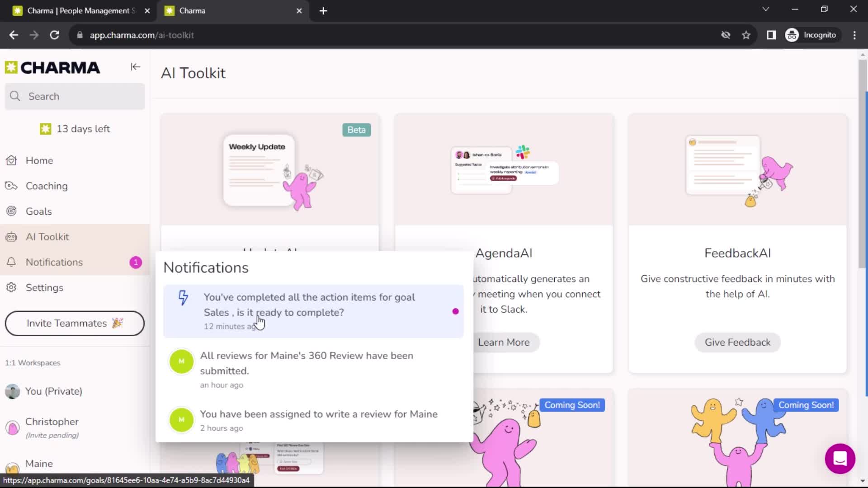
Task: Click the Invite Teammates button
Action: pos(75,323)
